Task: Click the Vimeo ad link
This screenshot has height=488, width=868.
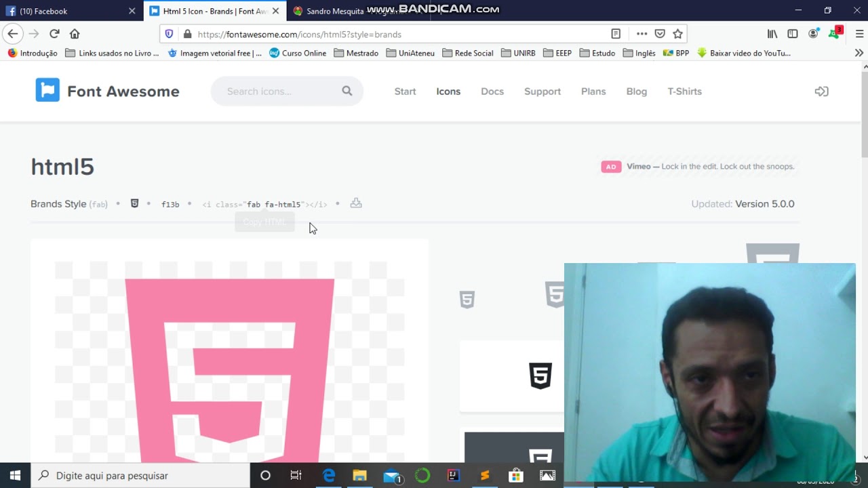Action: (710, 166)
